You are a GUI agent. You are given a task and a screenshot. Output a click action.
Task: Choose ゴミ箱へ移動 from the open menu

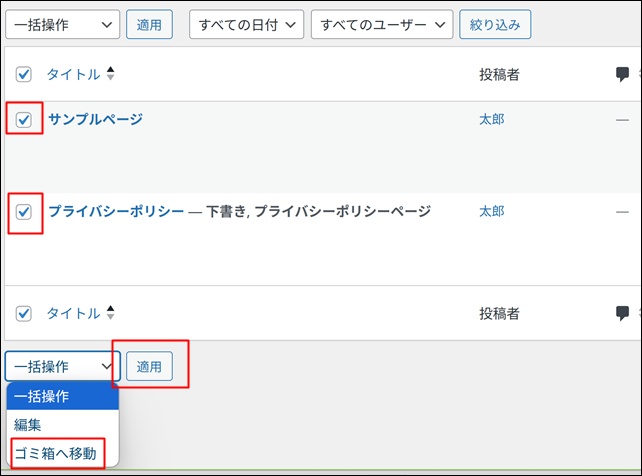(55, 453)
